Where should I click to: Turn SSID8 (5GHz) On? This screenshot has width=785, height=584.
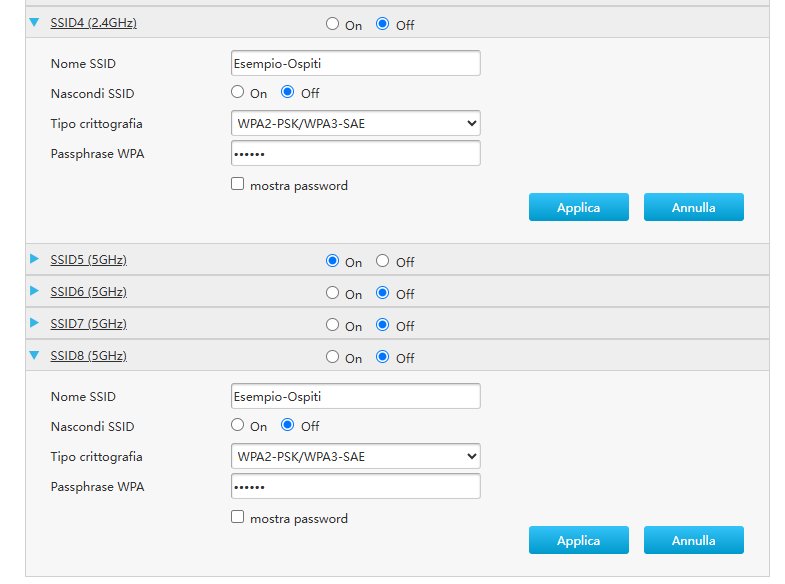333,357
